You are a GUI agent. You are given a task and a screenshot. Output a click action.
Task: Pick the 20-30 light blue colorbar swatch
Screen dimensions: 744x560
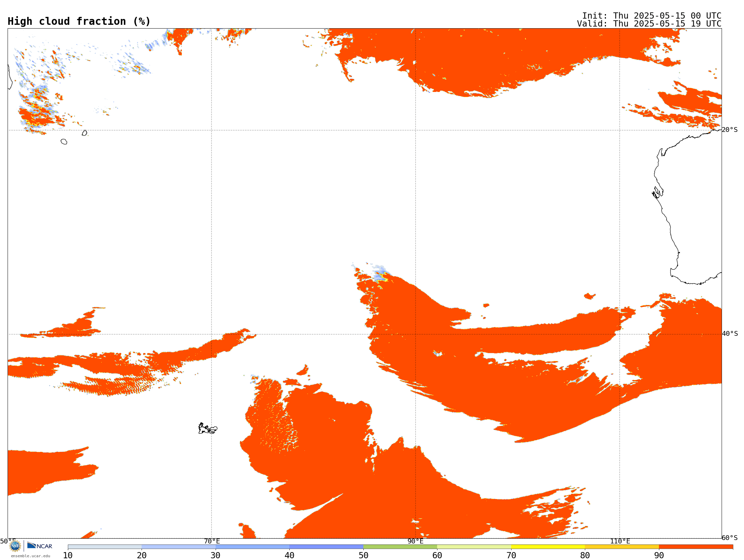coord(179,547)
